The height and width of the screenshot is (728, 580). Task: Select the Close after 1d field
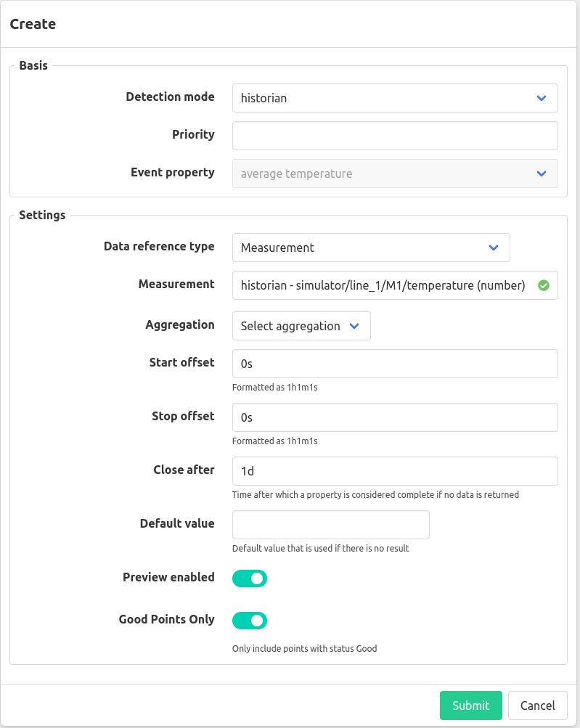tap(395, 471)
